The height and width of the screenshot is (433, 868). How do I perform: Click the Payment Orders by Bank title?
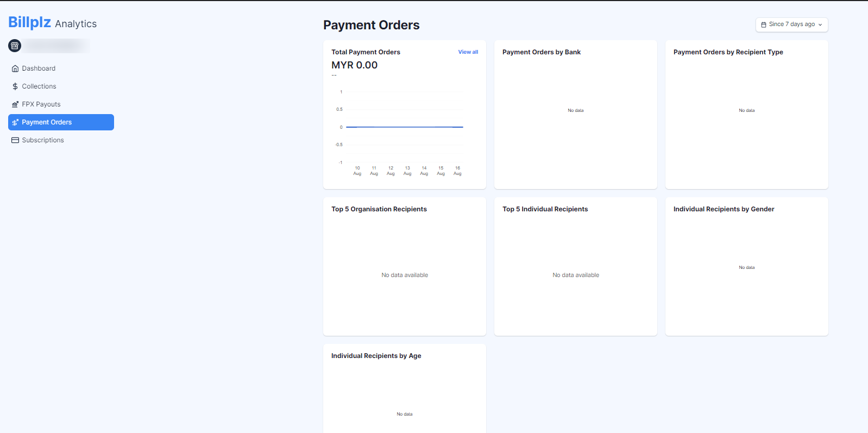[x=542, y=52]
